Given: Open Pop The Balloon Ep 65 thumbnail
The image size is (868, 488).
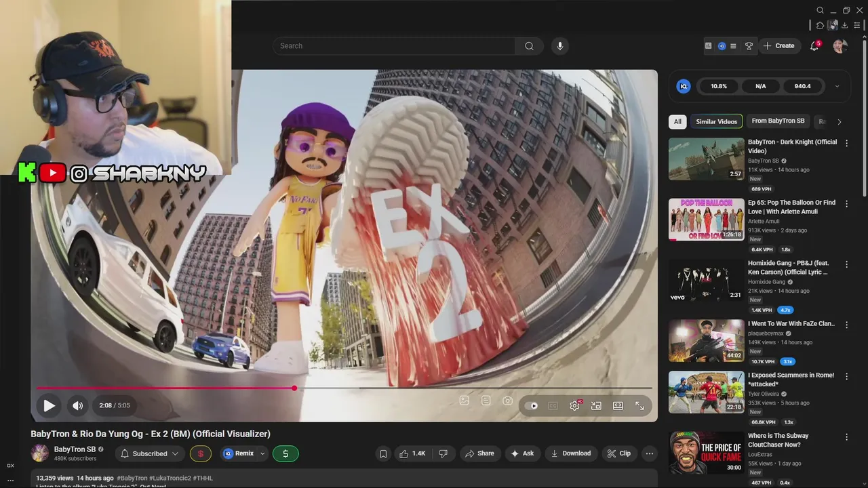Looking at the screenshot, I should (x=706, y=220).
